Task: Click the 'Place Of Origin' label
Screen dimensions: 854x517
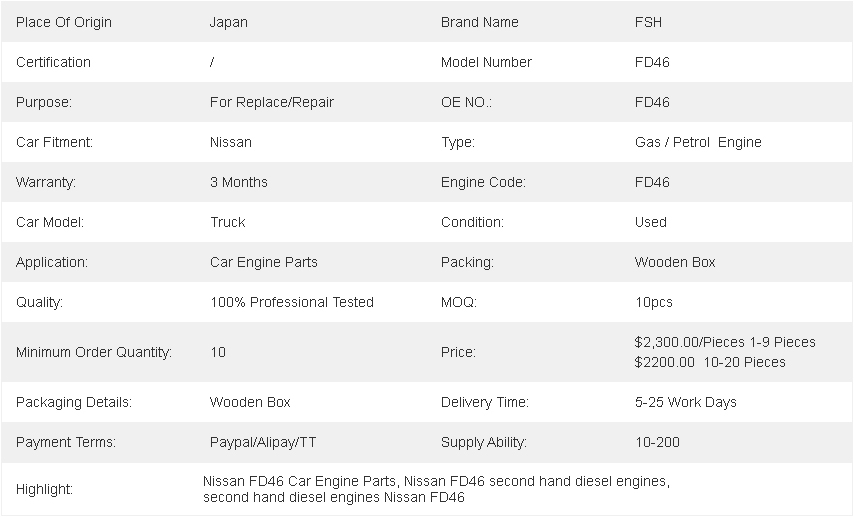Action: pos(64,22)
